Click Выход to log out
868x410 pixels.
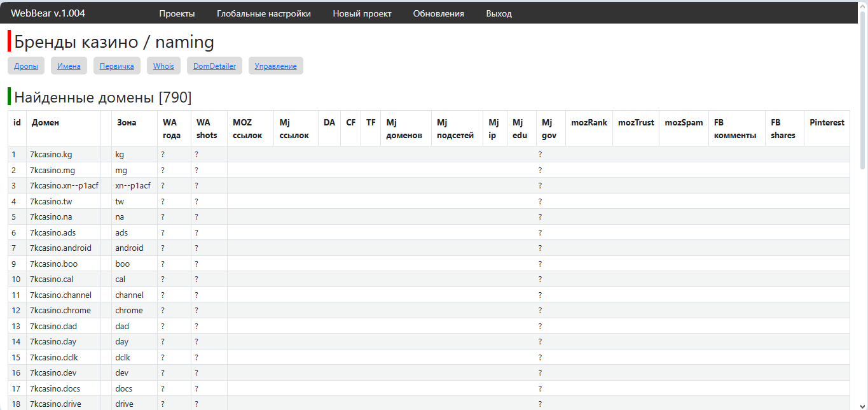click(x=499, y=13)
